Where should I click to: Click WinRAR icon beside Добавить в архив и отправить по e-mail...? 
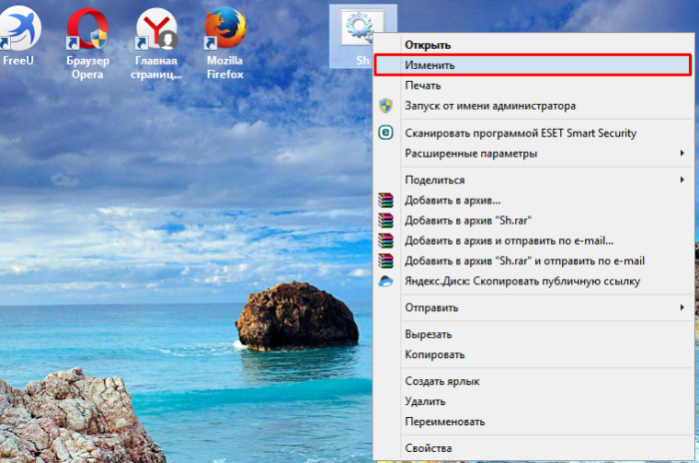(386, 241)
